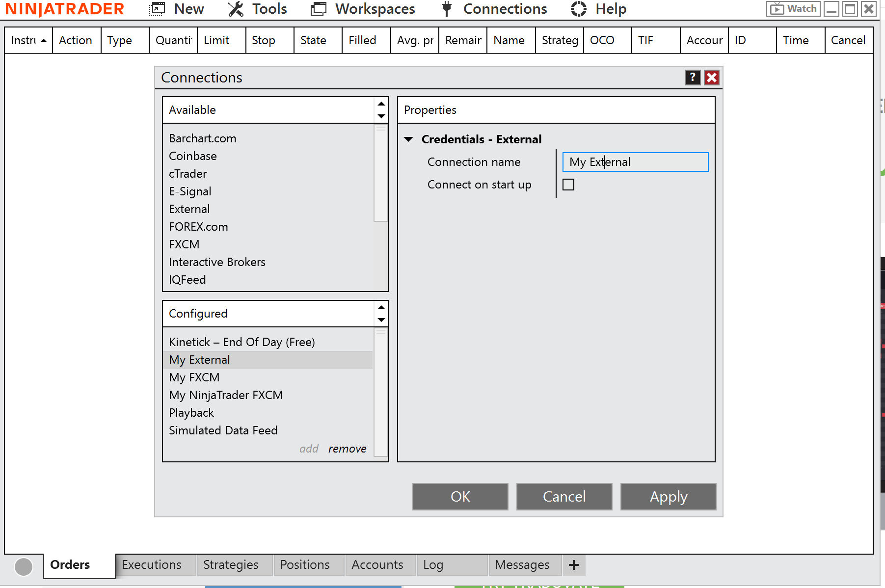Select Simulated Data Feed connection
The width and height of the screenshot is (885, 588).
pos(223,430)
